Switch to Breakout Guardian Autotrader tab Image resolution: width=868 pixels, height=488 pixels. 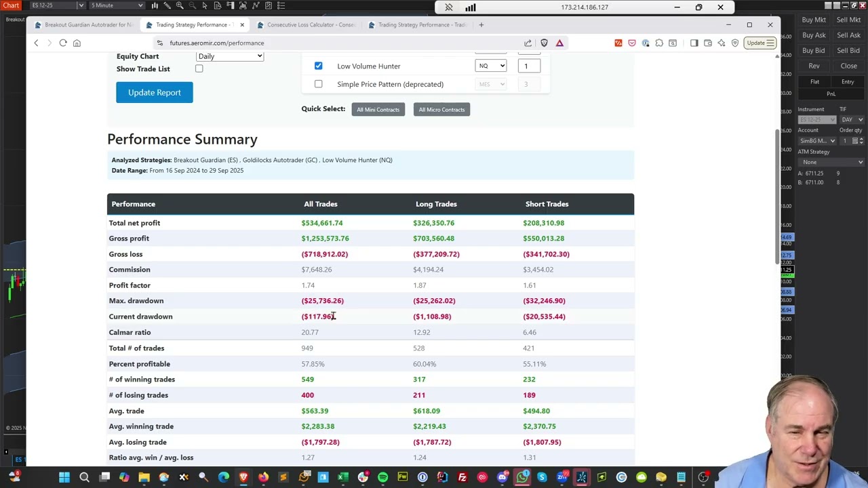coord(84,24)
